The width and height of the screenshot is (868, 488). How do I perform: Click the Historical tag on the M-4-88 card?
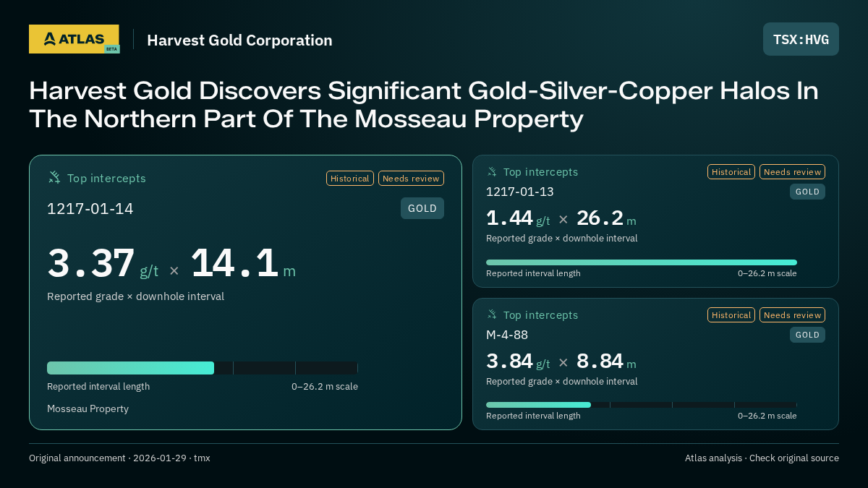(731, 315)
